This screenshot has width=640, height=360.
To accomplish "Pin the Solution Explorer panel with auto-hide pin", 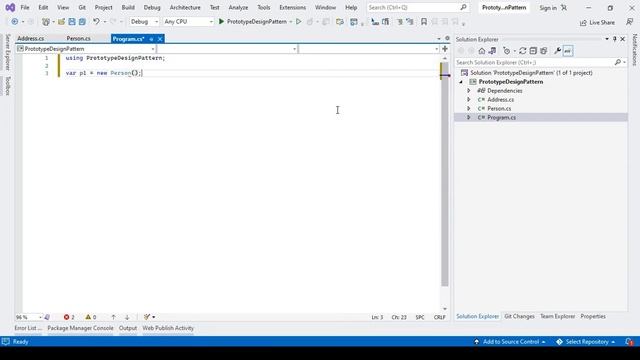I will (615, 39).
